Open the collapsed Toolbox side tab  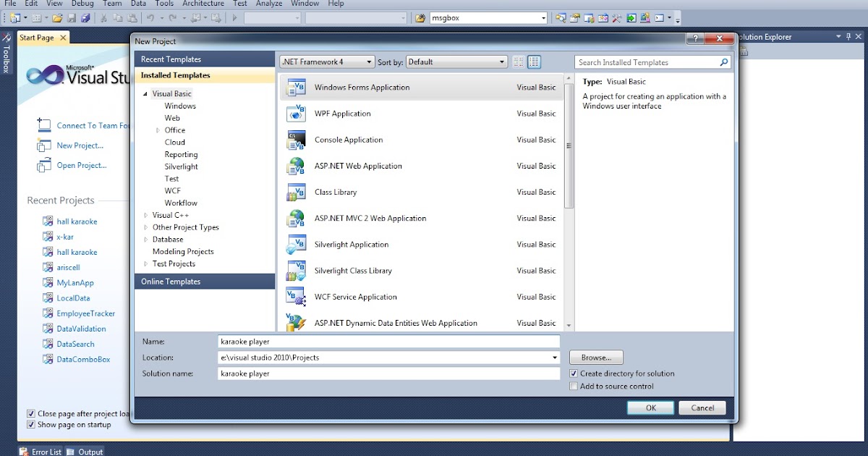tap(7, 55)
